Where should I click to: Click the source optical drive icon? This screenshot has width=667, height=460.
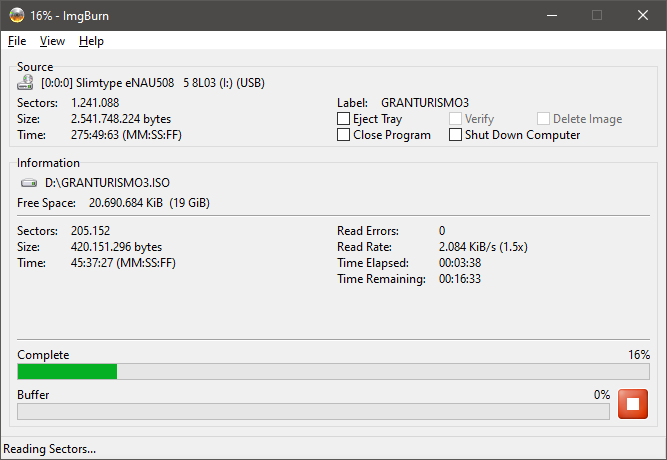point(27,84)
